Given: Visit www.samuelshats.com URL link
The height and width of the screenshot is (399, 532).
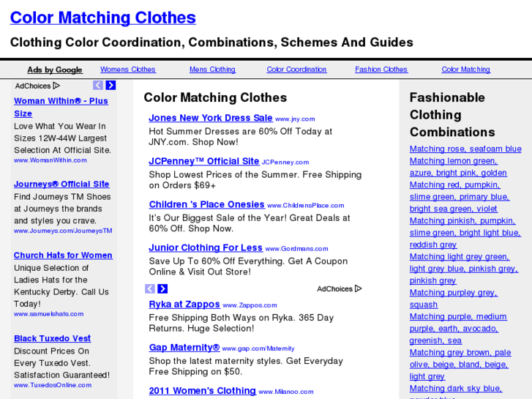Looking at the screenshot, I should (48, 314).
